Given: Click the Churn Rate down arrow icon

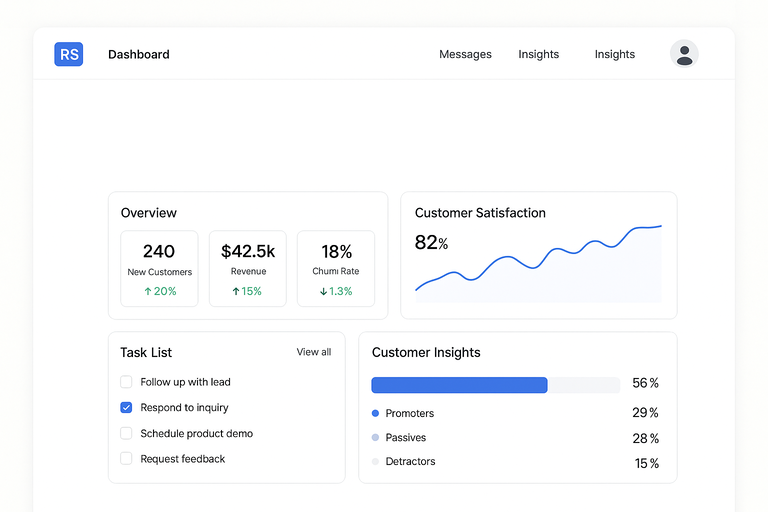Looking at the screenshot, I should [323, 292].
